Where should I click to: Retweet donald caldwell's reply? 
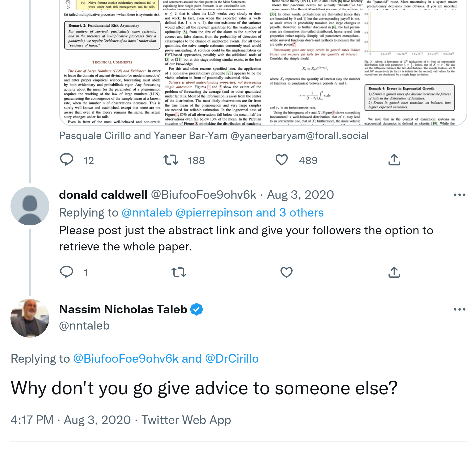(179, 272)
